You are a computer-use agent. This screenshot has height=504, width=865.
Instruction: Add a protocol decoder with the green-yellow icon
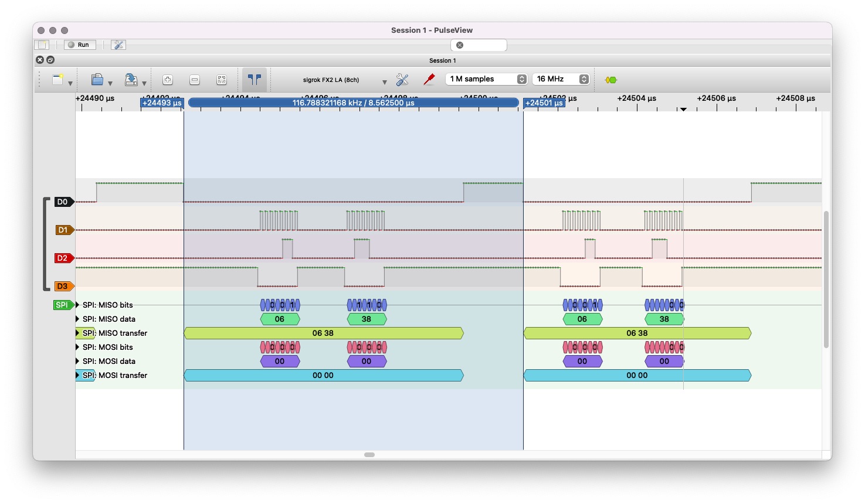coord(611,80)
